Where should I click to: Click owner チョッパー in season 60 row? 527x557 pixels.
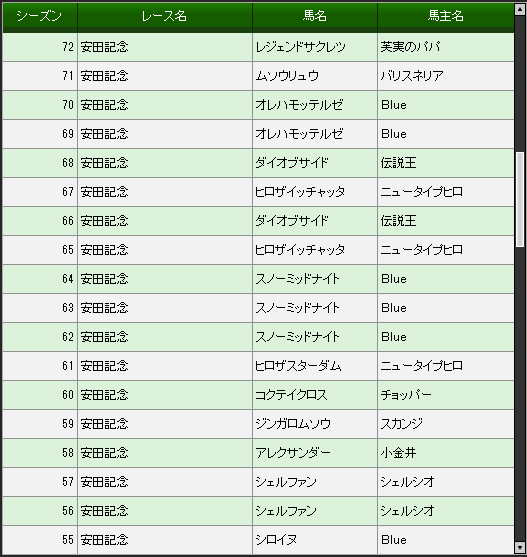coord(406,395)
